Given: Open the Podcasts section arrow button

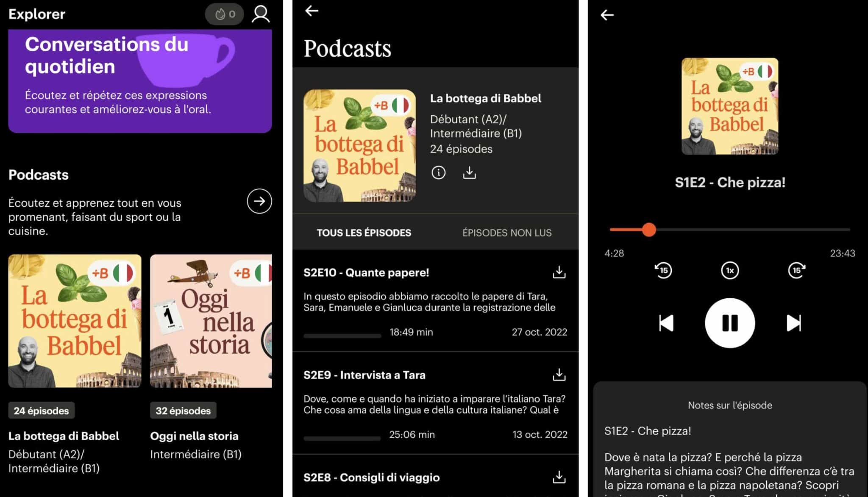Looking at the screenshot, I should 259,201.
